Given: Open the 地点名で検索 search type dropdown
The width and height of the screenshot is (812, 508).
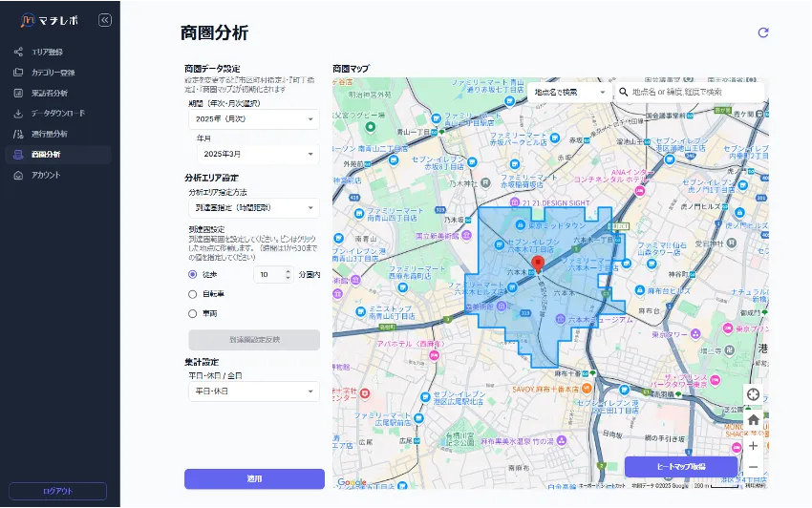Looking at the screenshot, I should [x=569, y=92].
